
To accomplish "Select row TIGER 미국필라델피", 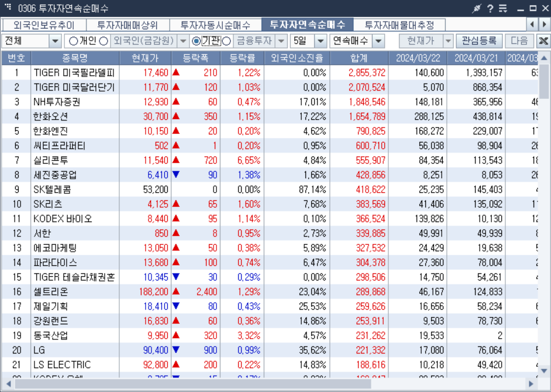I will point(270,72).
